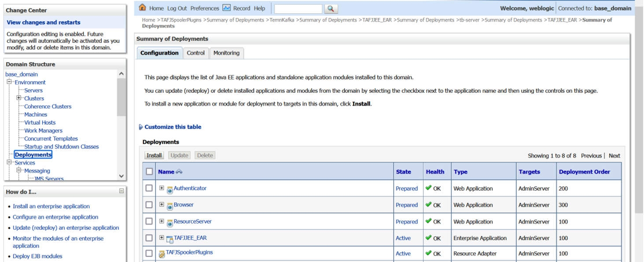Click the Home house icon

[142, 7]
